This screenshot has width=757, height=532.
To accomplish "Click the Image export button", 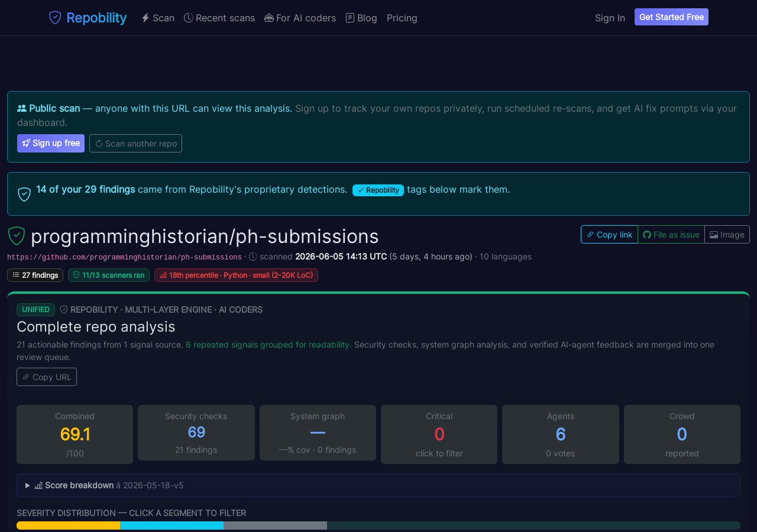I will pyautogui.click(x=727, y=234).
